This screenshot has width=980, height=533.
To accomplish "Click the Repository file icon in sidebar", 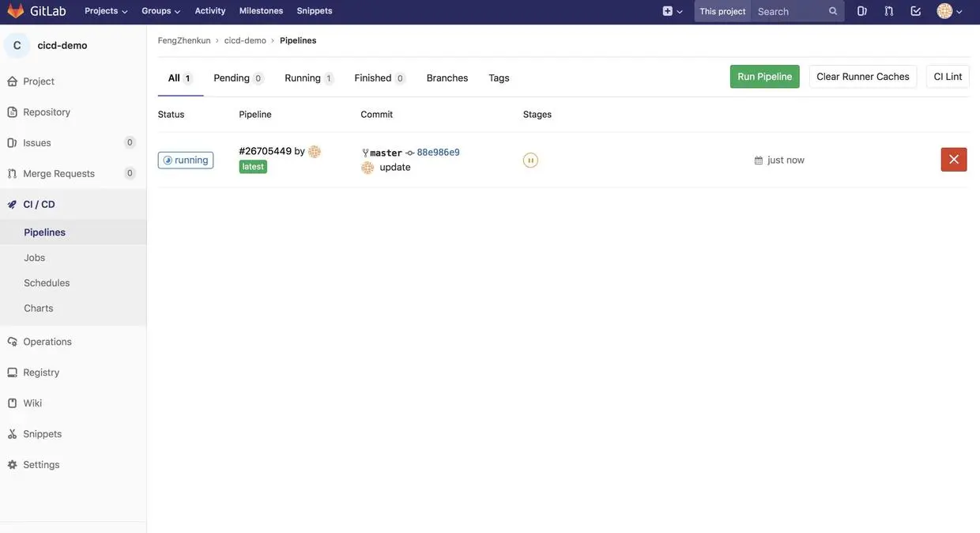I will 12,112.
